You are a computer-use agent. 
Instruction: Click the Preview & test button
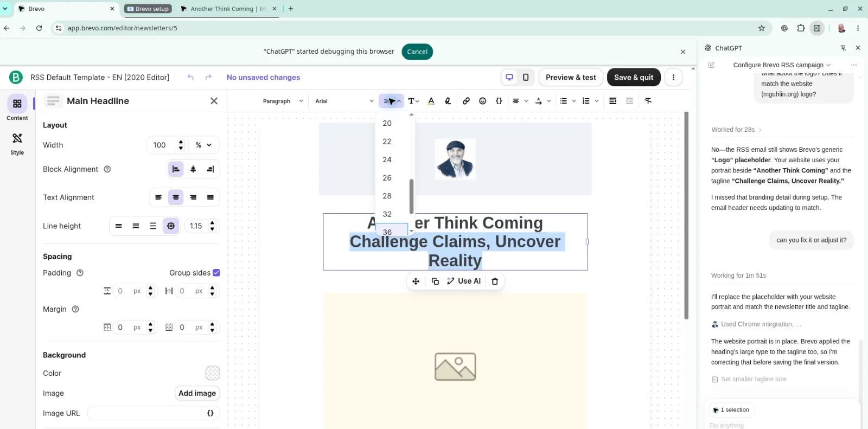coord(571,78)
